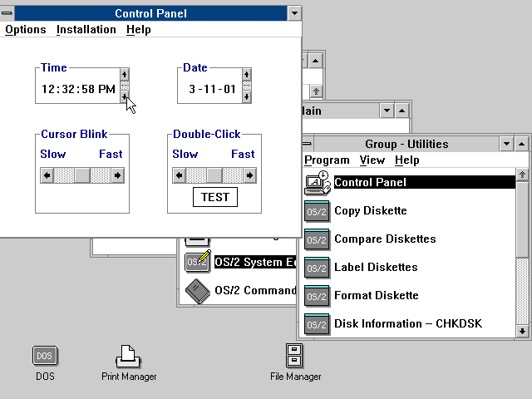Select the Disk Information CHKDSK icon
Viewport: 532px width, 399px height.
[x=317, y=323]
